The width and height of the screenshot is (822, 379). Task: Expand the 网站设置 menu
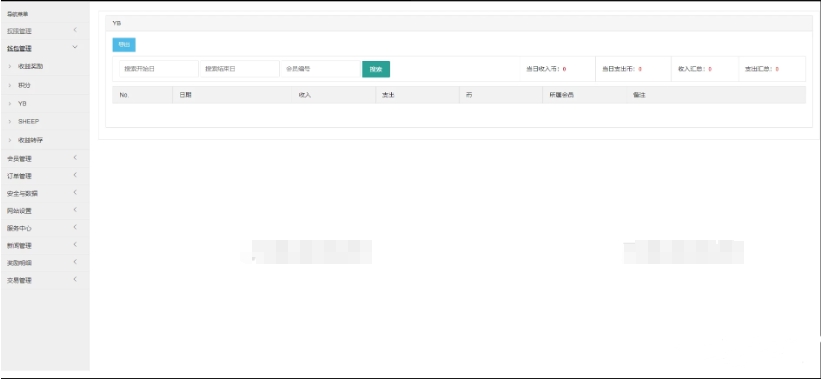pos(45,211)
